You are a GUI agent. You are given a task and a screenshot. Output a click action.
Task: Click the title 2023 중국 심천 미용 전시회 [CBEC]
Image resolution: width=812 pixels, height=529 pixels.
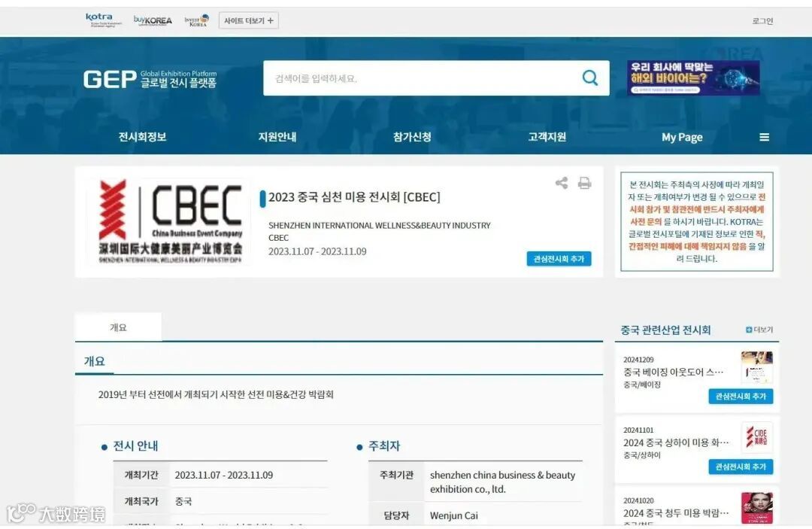[x=354, y=197]
